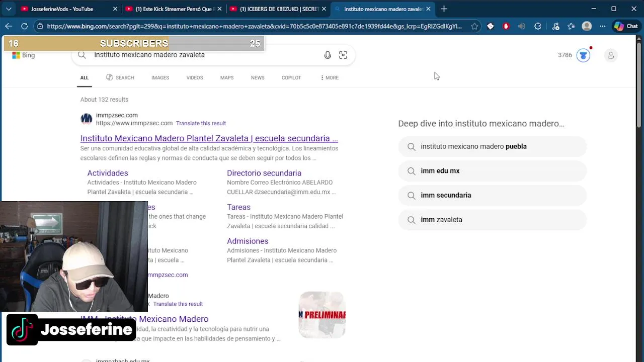
Task: Select the SEARCH tab
Action: [x=120, y=77]
